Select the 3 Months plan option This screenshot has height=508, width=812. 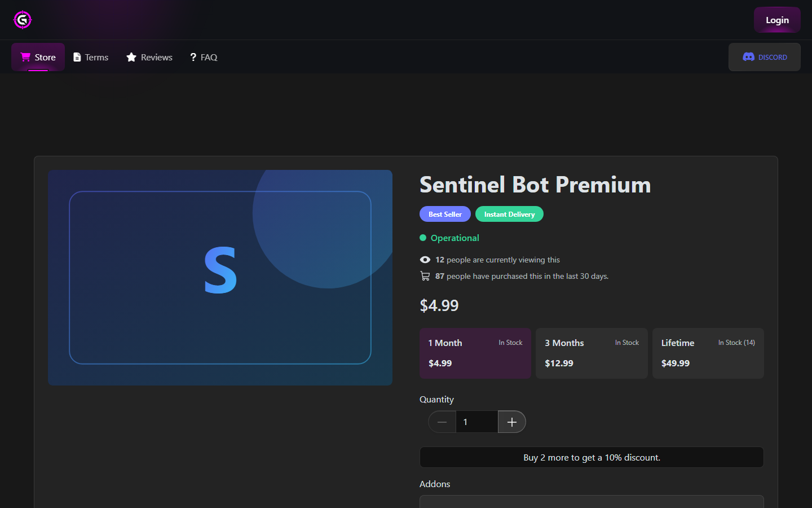(592, 353)
